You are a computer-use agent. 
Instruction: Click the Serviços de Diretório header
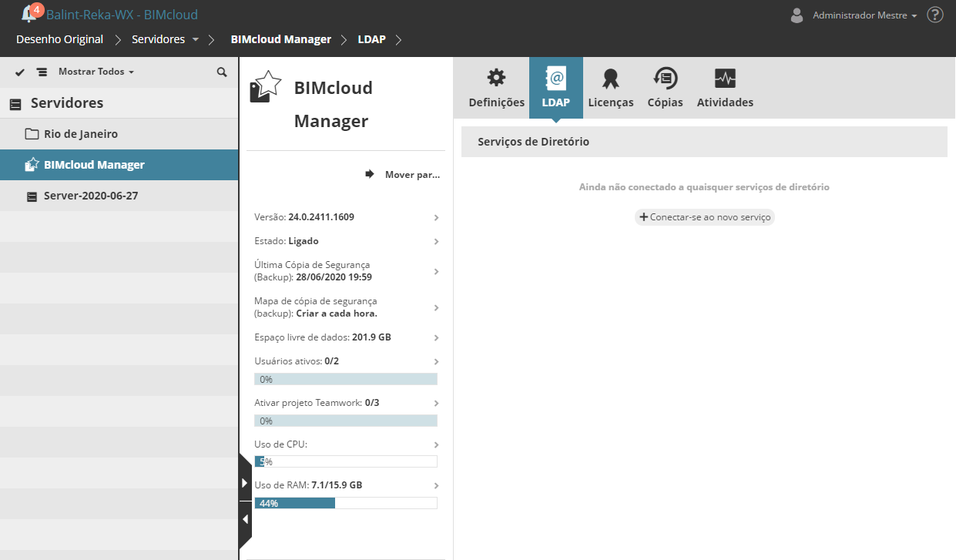[x=704, y=142]
